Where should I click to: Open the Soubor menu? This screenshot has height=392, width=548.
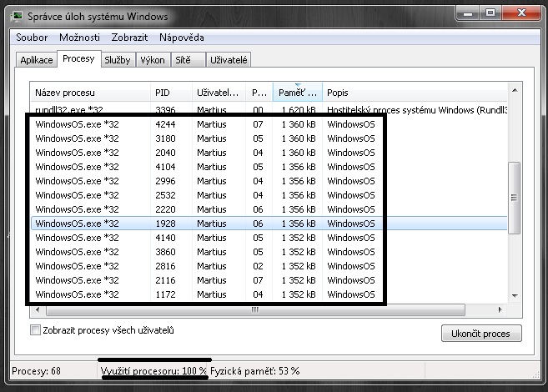[32, 38]
